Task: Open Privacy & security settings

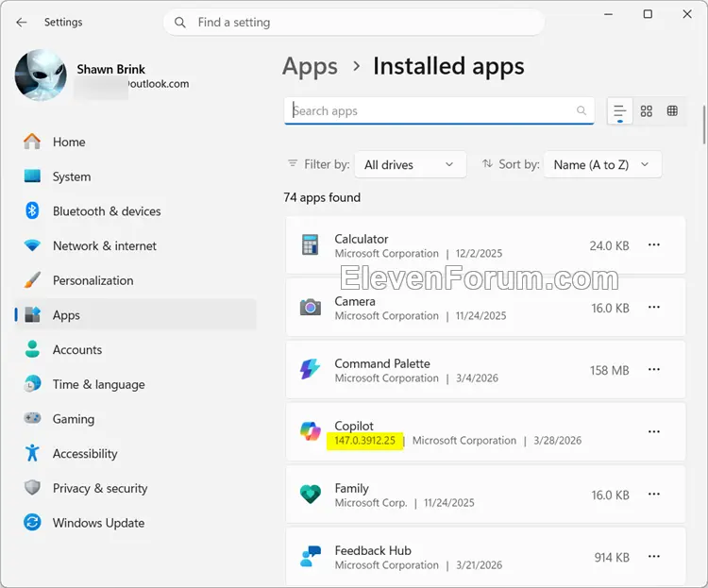Action: (x=135, y=488)
